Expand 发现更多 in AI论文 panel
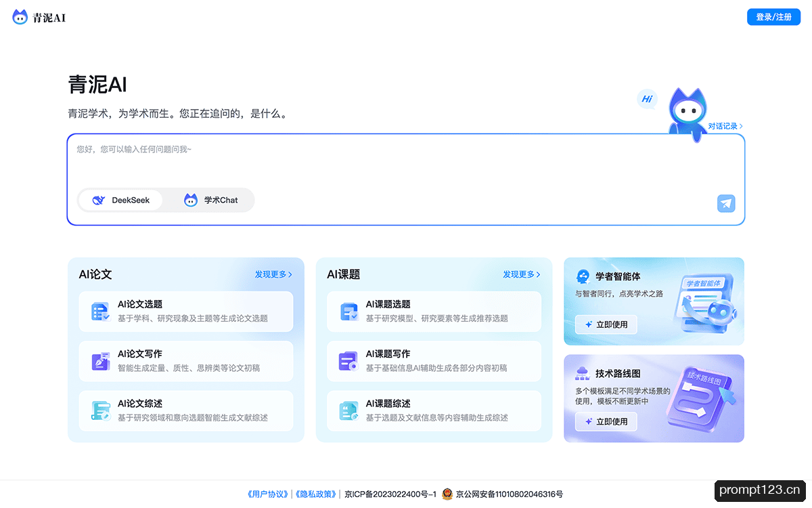 273,274
